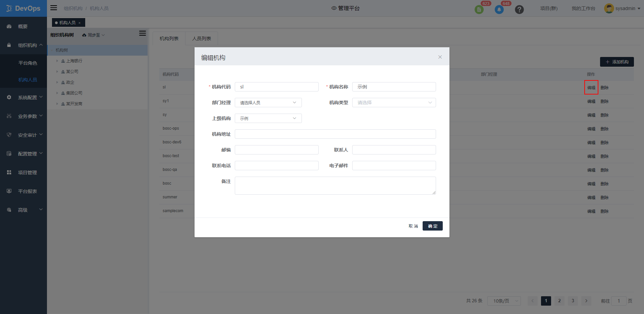The width and height of the screenshot is (644, 314).
Task: Click the 邮编 input field
Action: 277,150
